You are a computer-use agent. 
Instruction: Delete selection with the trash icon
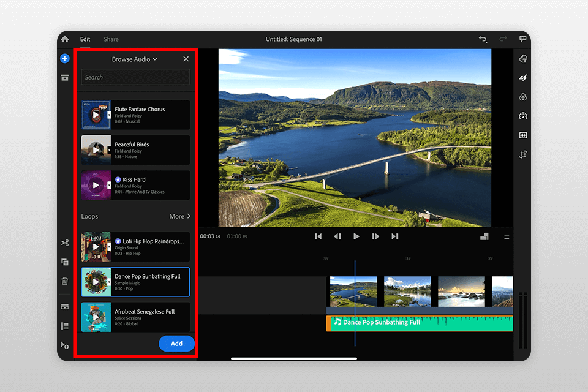click(x=65, y=281)
